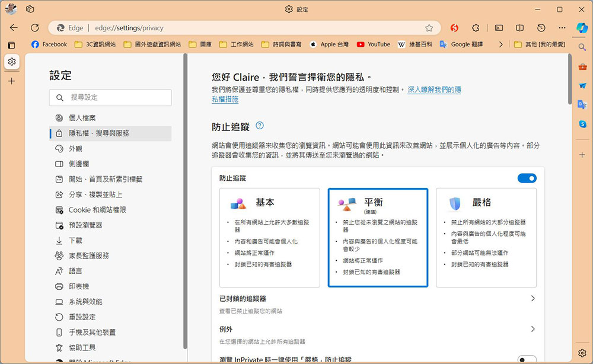Image resolution: width=593 pixels, height=364 pixels.
Task: Open split screen icon in toolbar
Action: click(519, 28)
